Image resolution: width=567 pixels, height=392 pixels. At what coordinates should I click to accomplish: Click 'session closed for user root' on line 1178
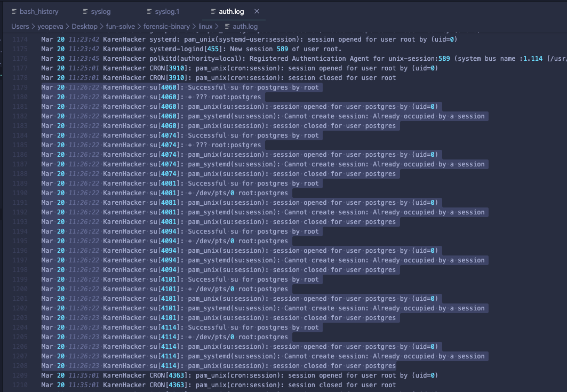(342, 78)
